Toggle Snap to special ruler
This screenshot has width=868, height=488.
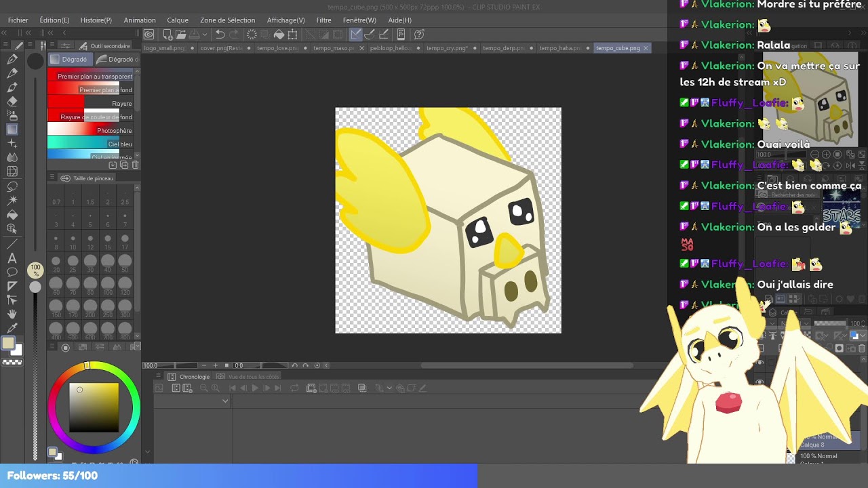tap(370, 35)
